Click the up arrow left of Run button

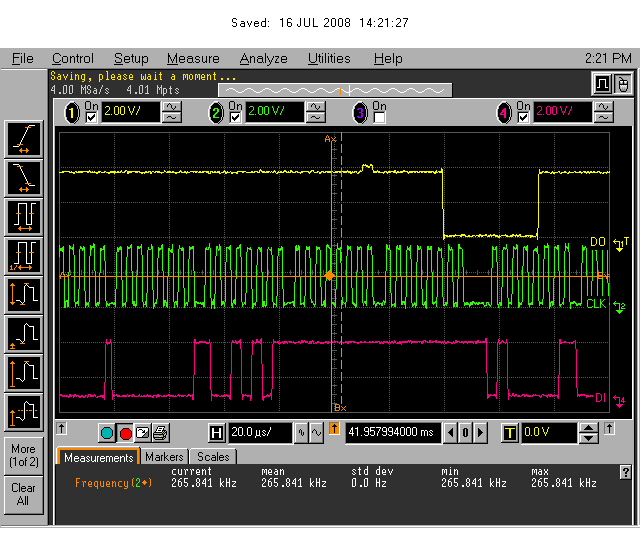[61, 429]
